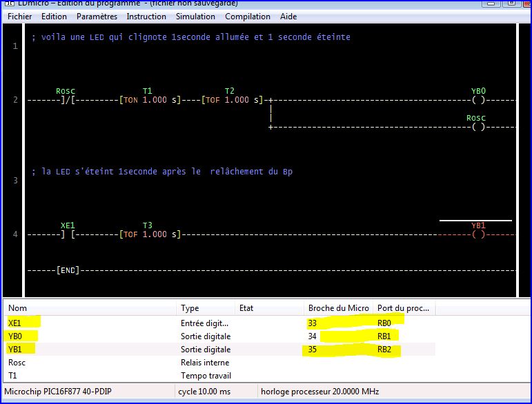Click the RB0 port cell
532x404 pixels.
(384, 323)
